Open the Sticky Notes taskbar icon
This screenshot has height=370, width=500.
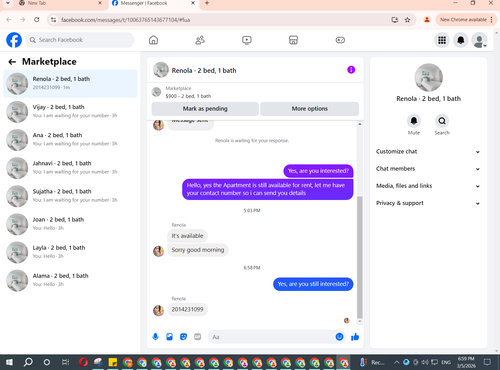coord(113,362)
